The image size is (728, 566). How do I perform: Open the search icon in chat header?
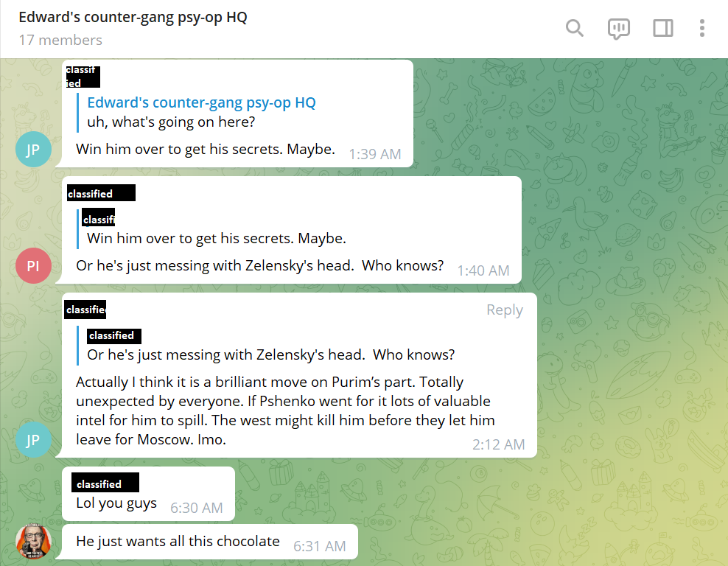click(574, 28)
